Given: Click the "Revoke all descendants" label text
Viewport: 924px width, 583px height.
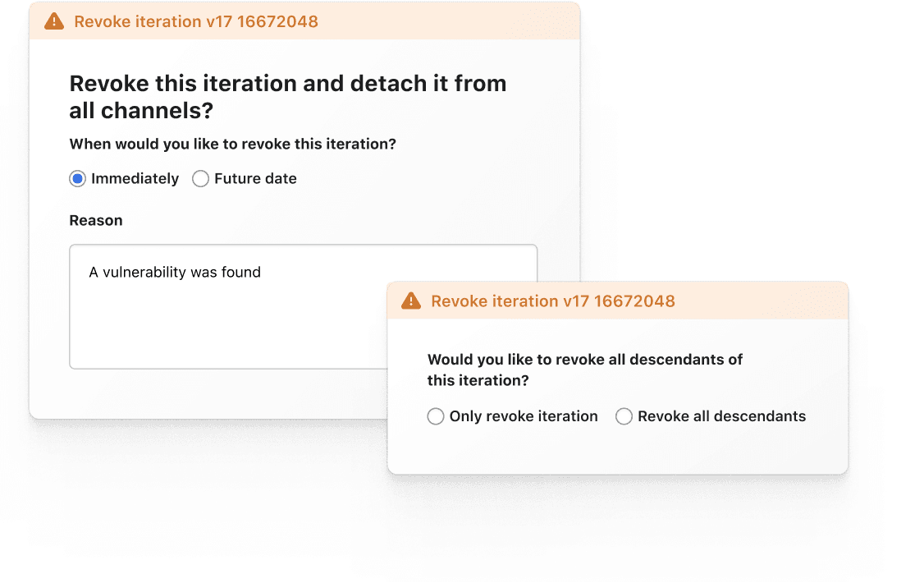Looking at the screenshot, I should pos(721,416).
